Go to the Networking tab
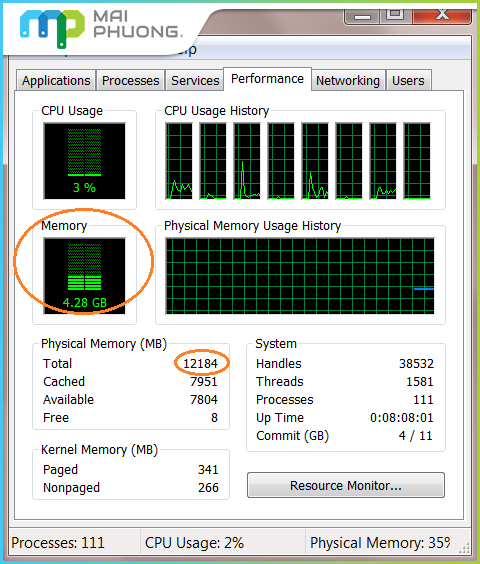Screen dimensions: 480x564 click(x=348, y=80)
